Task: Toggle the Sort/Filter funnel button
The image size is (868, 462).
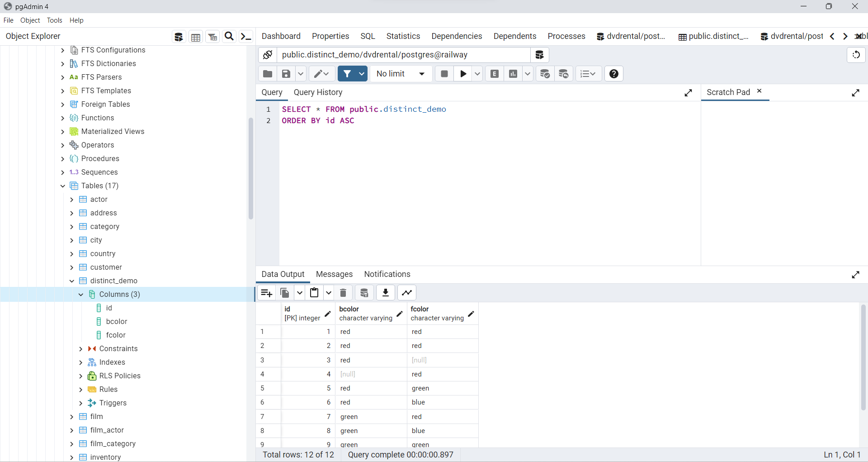Action: point(347,74)
